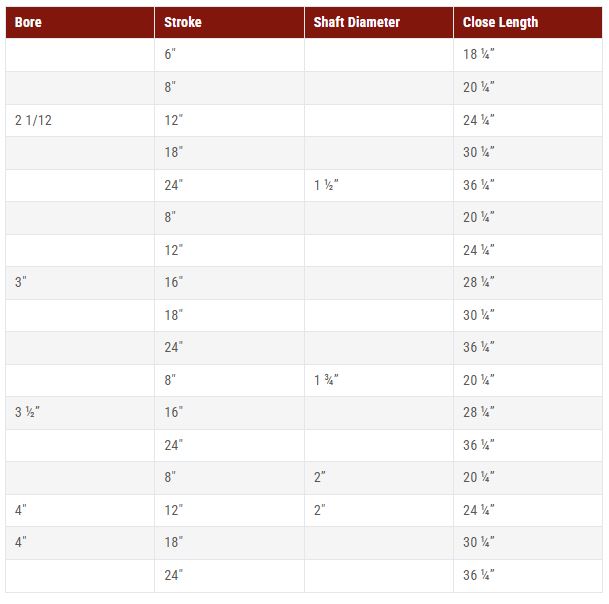This screenshot has width=609, height=604.
Task: Click 12" stroke in the 2 1/12 bore row
Action: click(x=174, y=120)
